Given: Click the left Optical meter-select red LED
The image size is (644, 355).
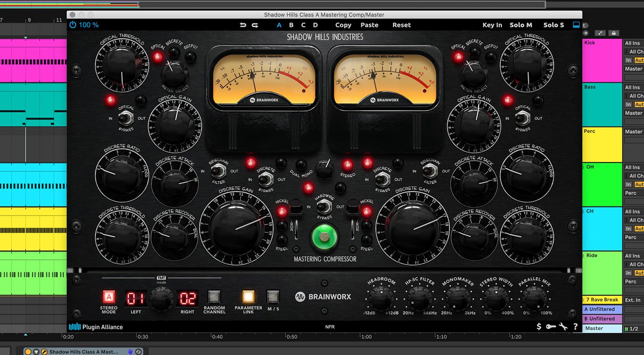Looking at the screenshot, I should coord(158,57).
